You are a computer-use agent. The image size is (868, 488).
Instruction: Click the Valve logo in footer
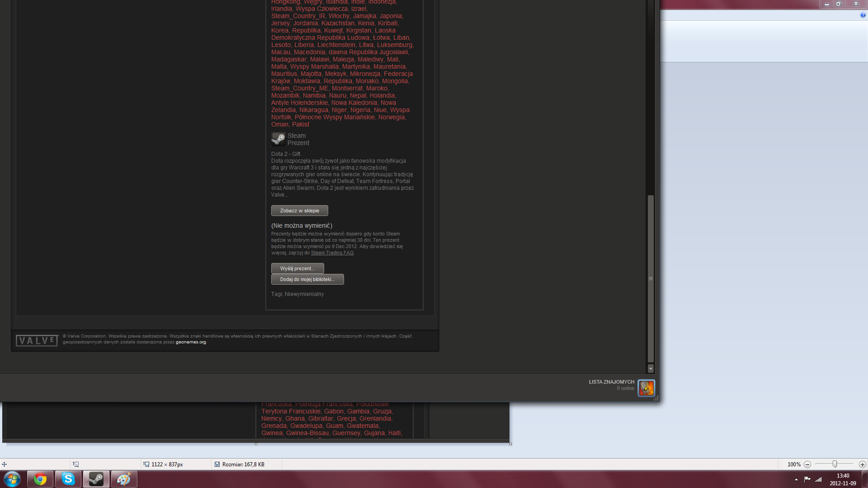pyautogui.click(x=37, y=341)
